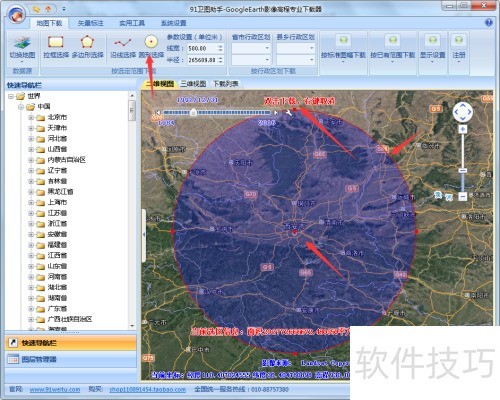The image size is (500, 400).
Task: Select the 天津市 tree item
Action: 57,128
